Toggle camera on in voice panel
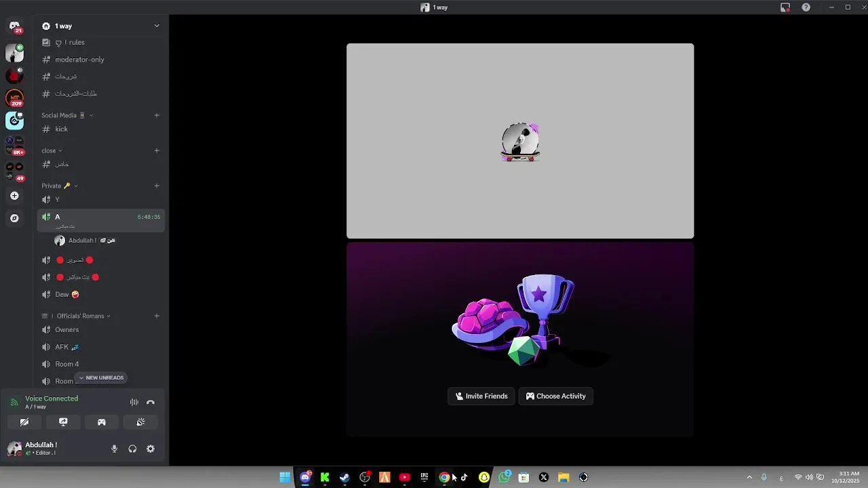This screenshot has width=868, height=488. pos(24,422)
